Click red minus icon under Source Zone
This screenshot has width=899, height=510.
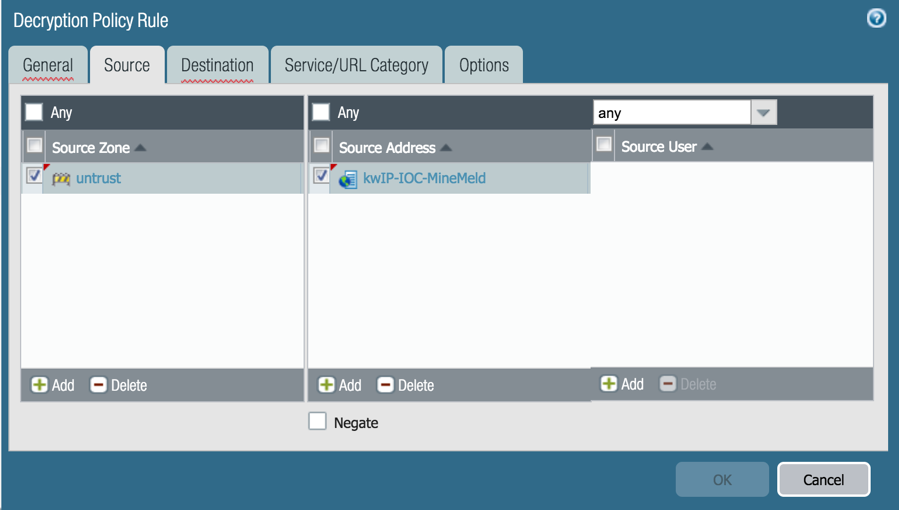click(x=99, y=385)
